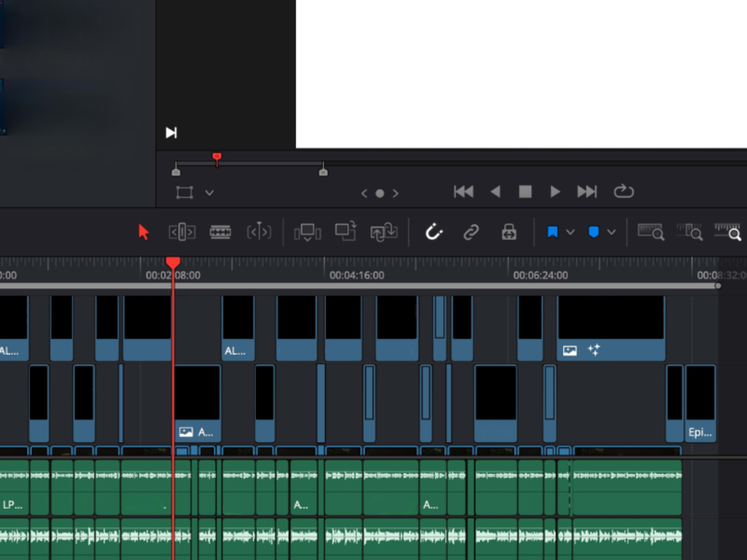Go to previous edit point arrow

click(364, 193)
